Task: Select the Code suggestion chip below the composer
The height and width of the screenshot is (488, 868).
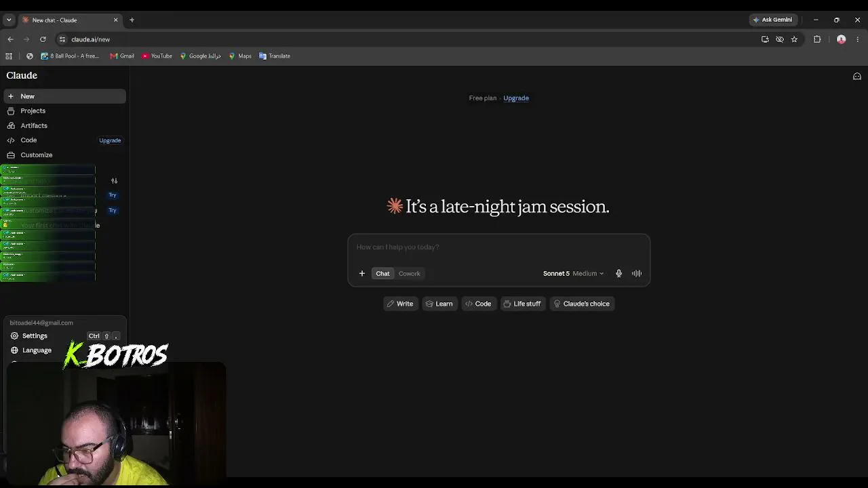Action: [x=478, y=304]
